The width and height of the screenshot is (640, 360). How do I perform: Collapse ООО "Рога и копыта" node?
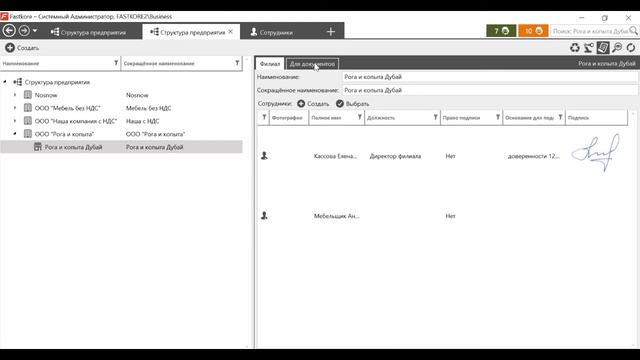[x=15, y=134]
